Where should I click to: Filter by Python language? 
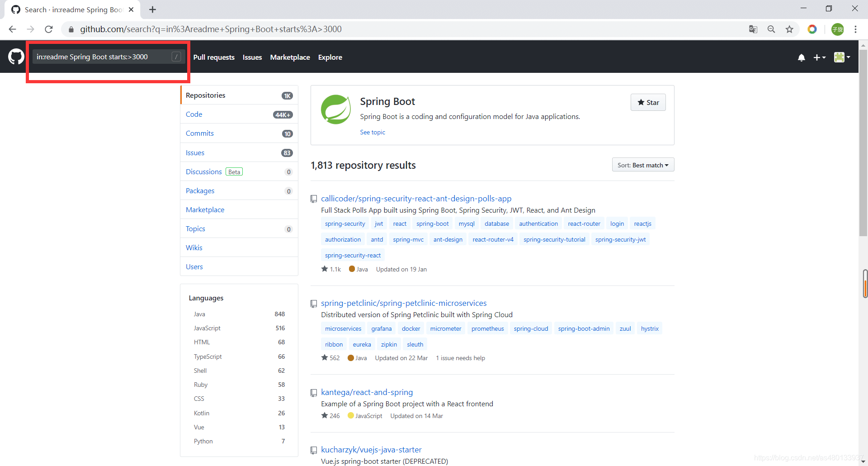[239, 441]
